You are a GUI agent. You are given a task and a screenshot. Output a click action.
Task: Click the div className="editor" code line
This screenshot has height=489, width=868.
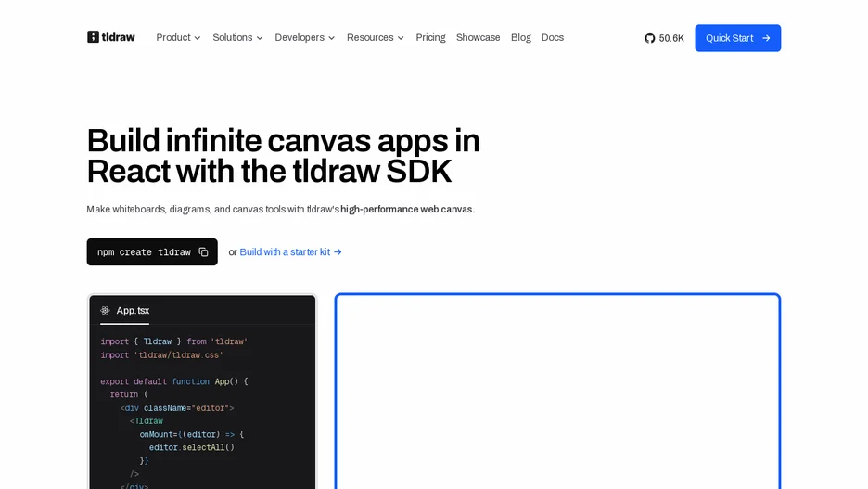(x=177, y=408)
